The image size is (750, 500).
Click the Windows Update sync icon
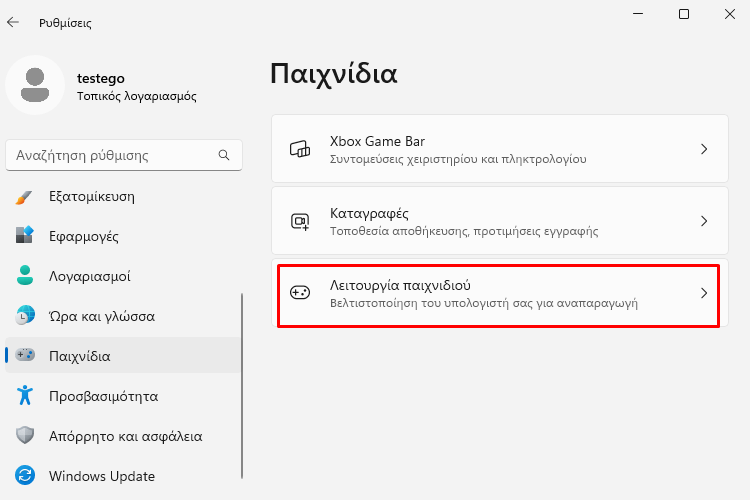[24, 476]
